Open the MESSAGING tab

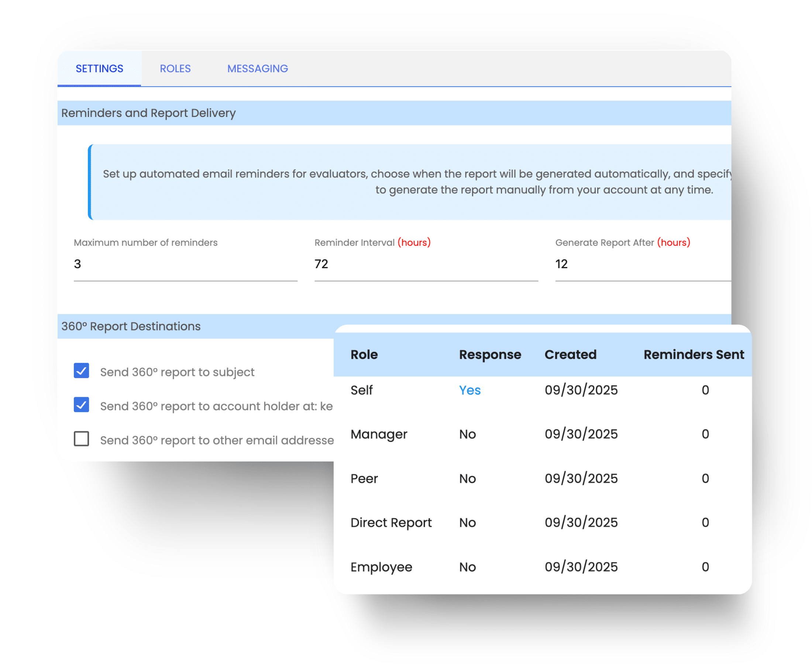(x=258, y=69)
